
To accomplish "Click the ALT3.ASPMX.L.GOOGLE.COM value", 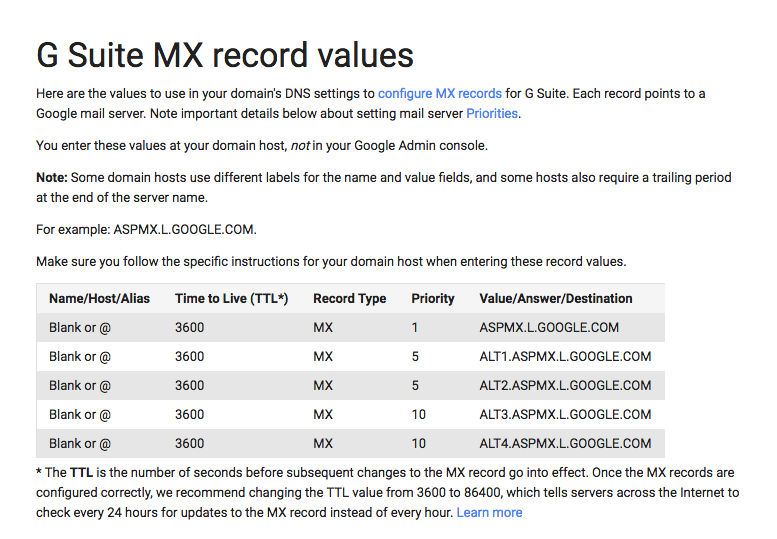I will (x=565, y=415).
